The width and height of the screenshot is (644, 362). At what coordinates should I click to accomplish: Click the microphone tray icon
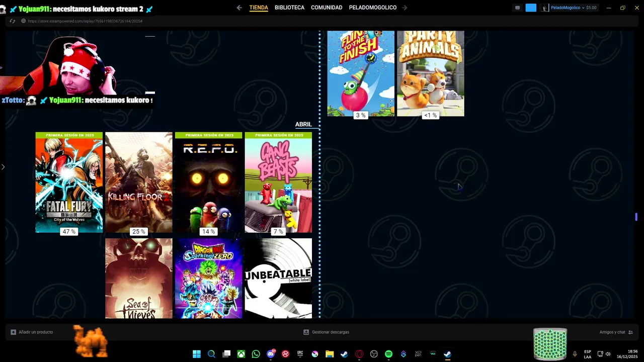(575, 354)
